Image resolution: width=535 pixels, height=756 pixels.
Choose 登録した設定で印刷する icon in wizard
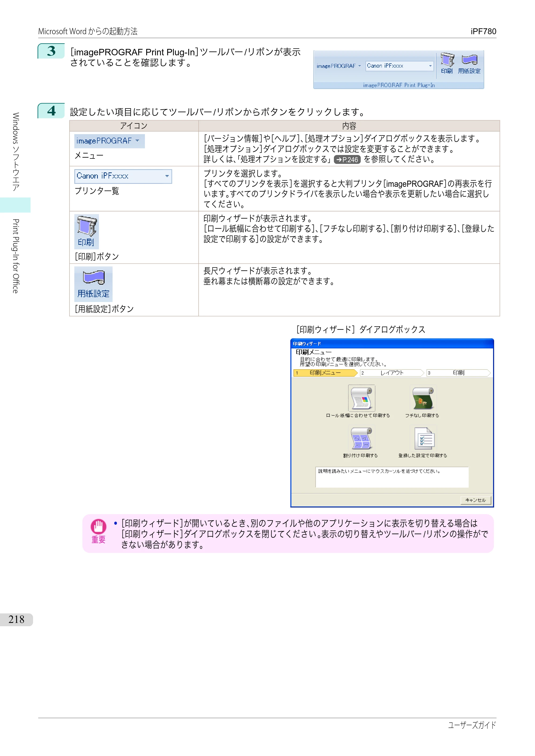click(424, 438)
